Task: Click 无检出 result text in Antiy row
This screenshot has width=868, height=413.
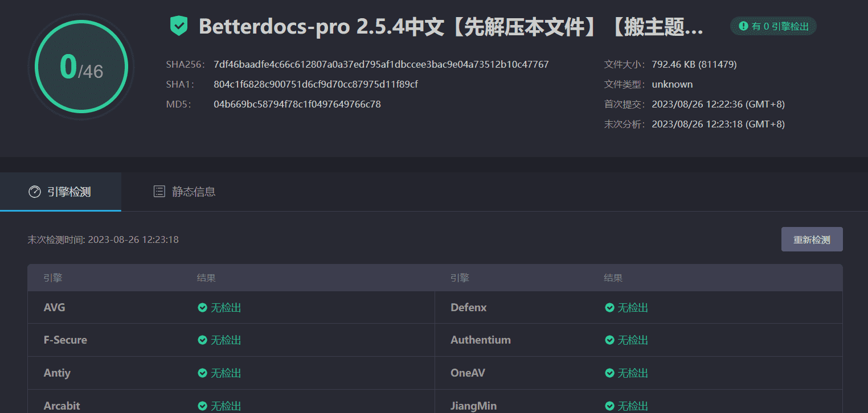Action: pos(226,373)
